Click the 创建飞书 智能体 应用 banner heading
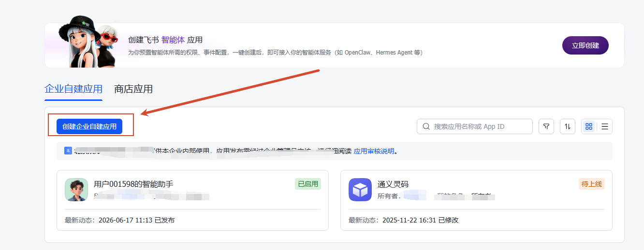The height and width of the screenshot is (250, 644). pos(165,40)
